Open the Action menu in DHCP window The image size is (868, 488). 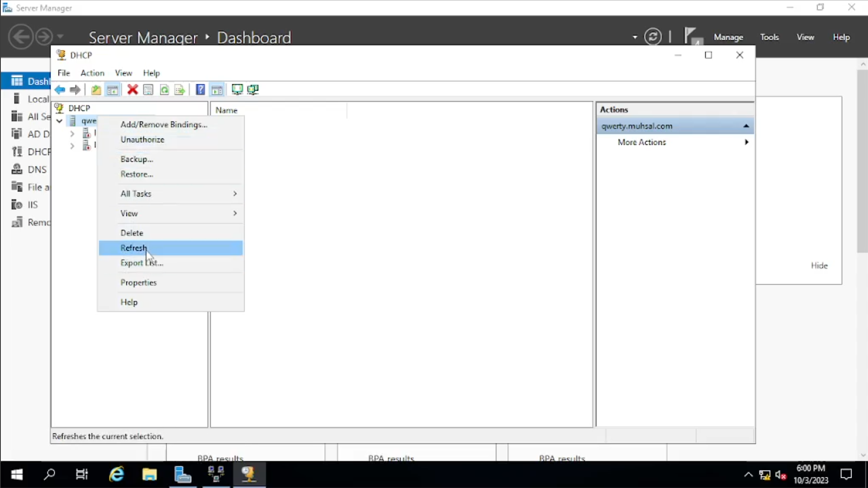pyautogui.click(x=92, y=73)
